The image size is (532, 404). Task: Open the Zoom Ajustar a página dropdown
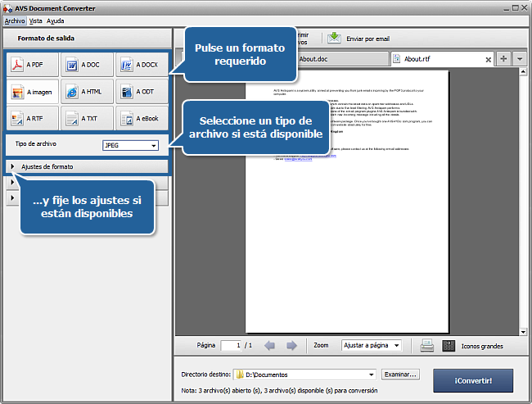[x=372, y=346]
